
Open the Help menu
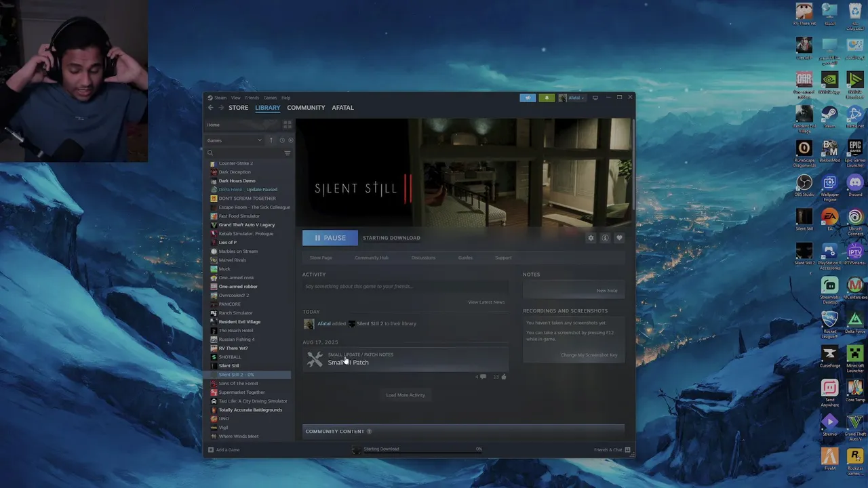285,98
